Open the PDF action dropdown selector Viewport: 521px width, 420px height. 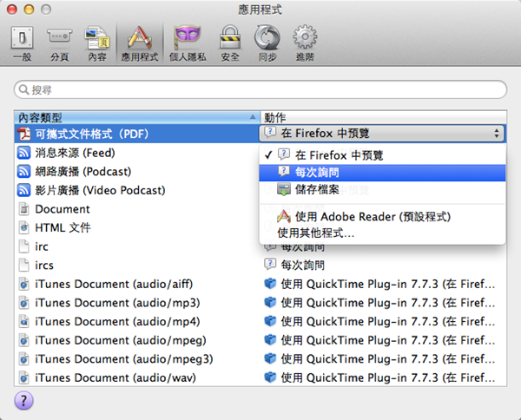click(382, 133)
